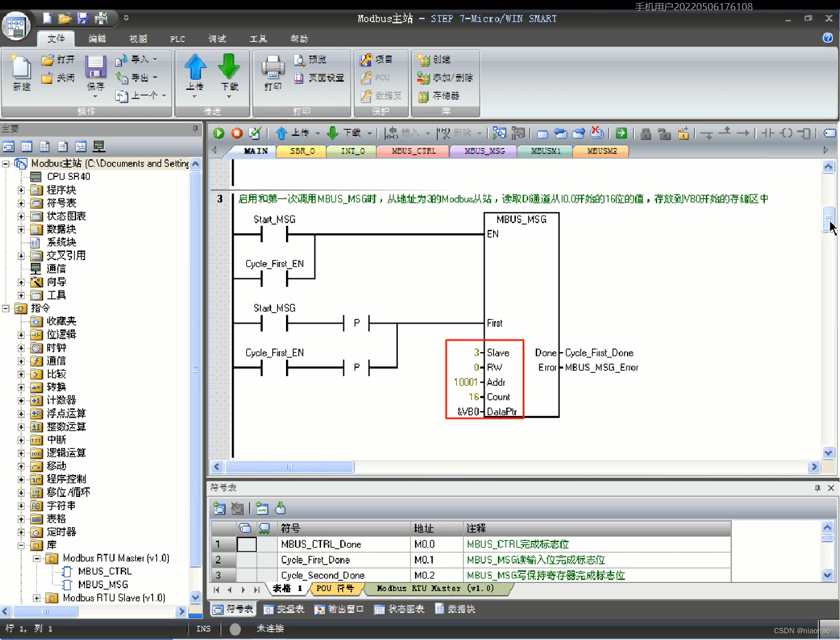Expand the Symbol Table tree node
Screen dimensions: 840x640
pos(21,203)
